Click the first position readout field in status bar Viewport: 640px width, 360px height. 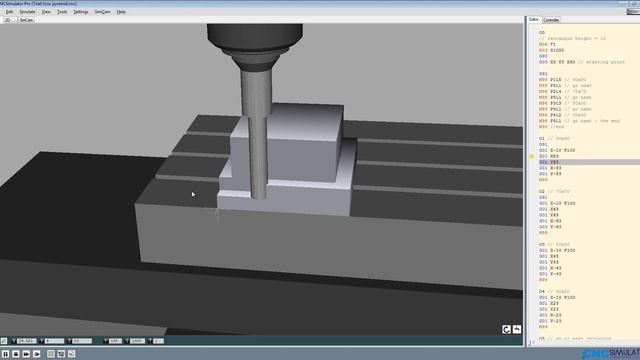[x=26, y=341]
